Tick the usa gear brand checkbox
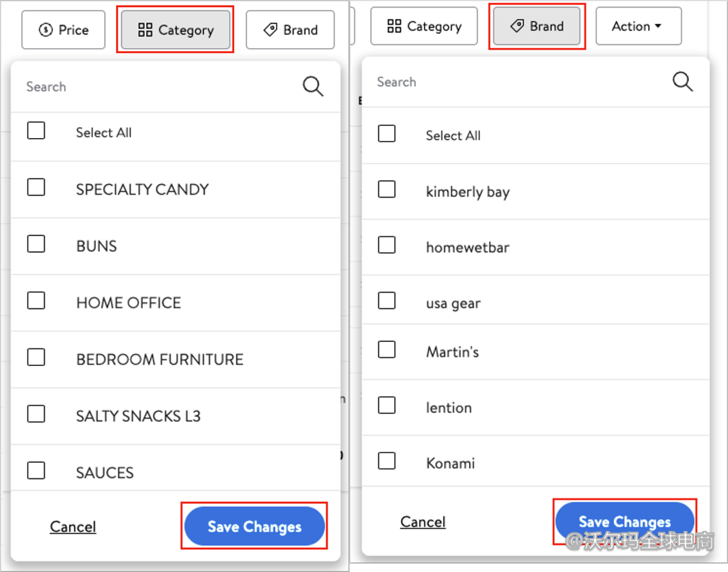Viewport: 728px width, 572px height. tap(387, 302)
